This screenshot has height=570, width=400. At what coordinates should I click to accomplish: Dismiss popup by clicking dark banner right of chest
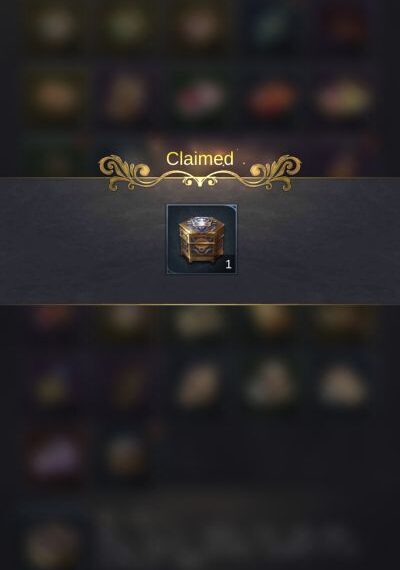point(319,240)
